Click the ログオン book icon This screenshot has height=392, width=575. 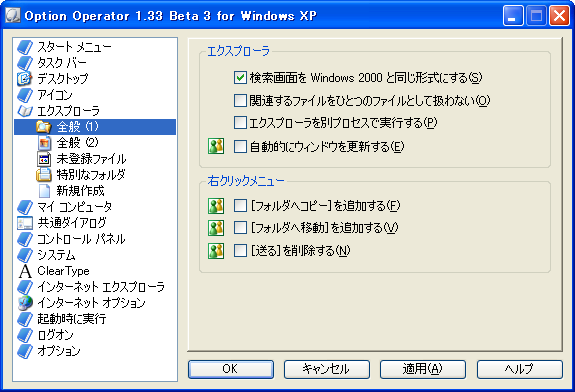click(25, 335)
